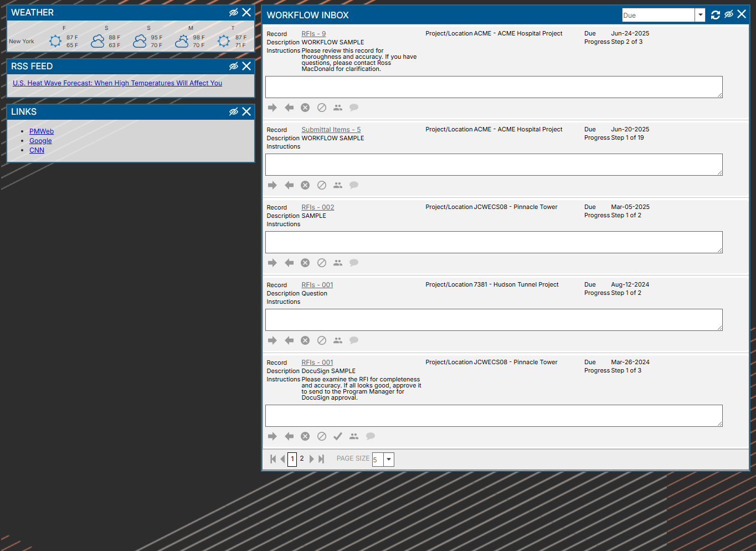
Task: Go to page 2 of the inbox
Action: pyautogui.click(x=302, y=458)
